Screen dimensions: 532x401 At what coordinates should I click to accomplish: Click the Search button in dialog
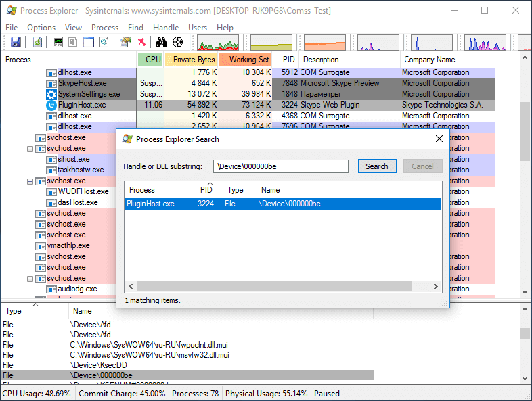pyautogui.click(x=377, y=166)
